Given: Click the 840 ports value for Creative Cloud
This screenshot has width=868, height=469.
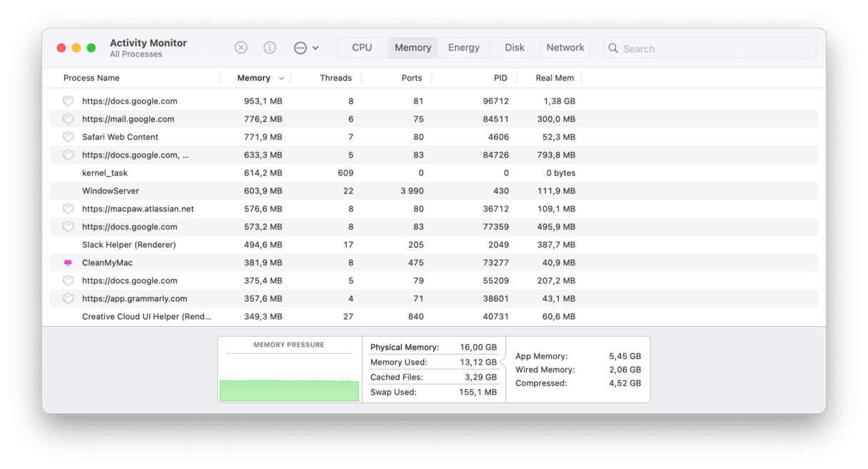Looking at the screenshot, I should [415, 316].
